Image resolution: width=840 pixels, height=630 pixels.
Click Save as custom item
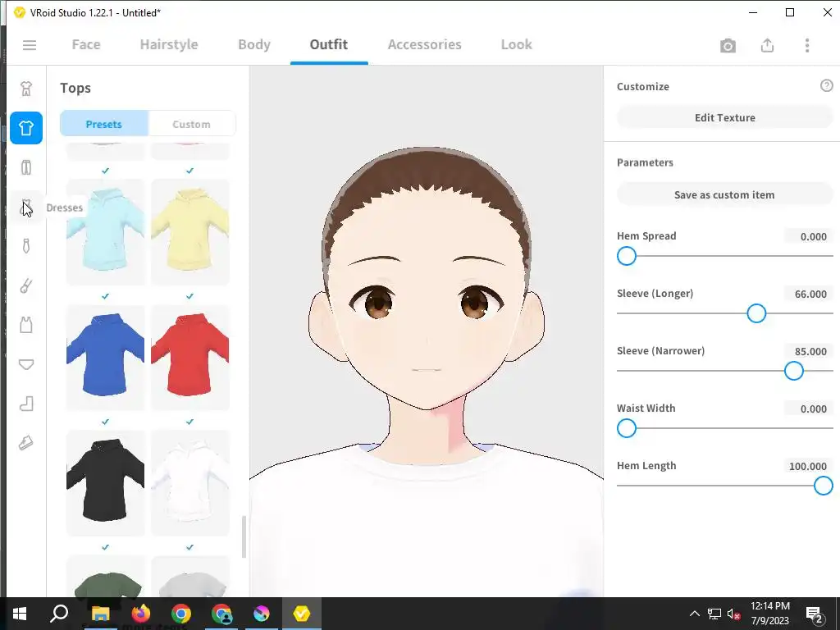click(725, 195)
